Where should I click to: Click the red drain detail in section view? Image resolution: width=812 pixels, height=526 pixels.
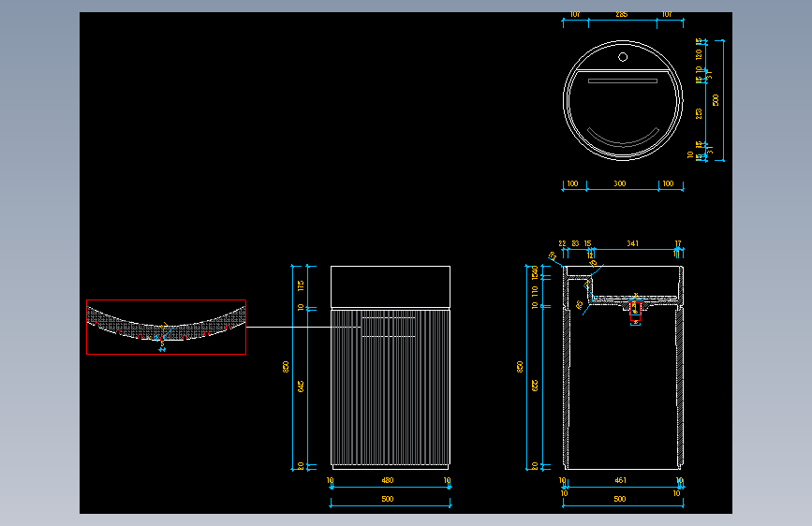click(x=635, y=312)
